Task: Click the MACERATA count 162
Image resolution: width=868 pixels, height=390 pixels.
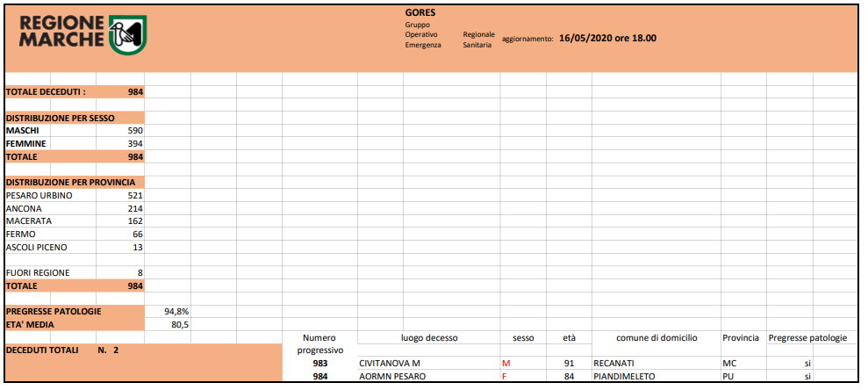Action: 135,221
